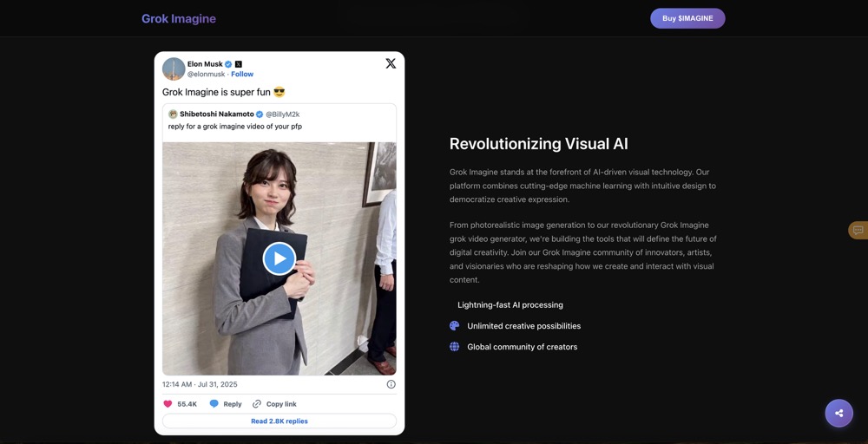This screenshot has width=868, height=444.
Task: Click the 55.4K likes count
Action: point(187,404)
